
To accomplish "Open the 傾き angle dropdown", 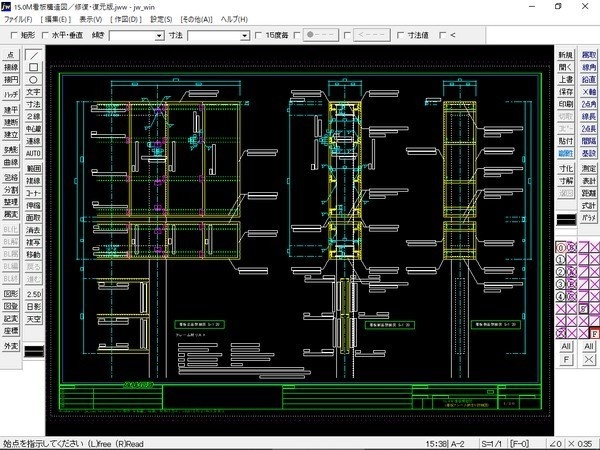I will 160,36.
